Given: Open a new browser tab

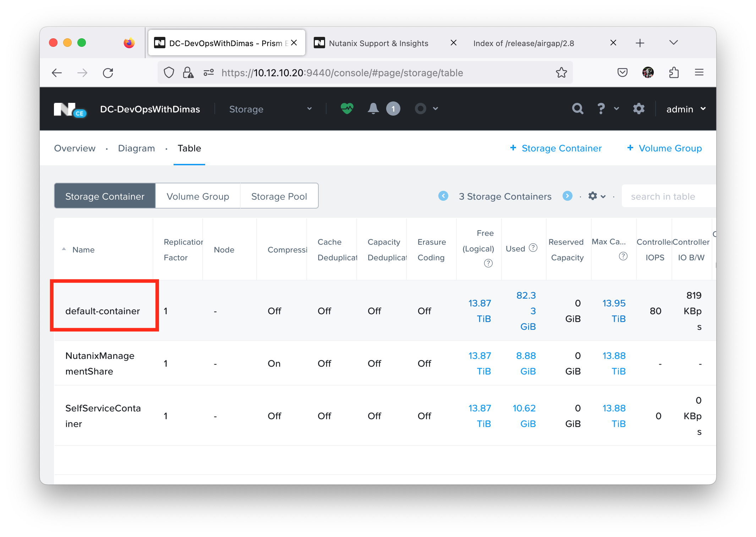Looking at the screenshot, I should point(640,43).
